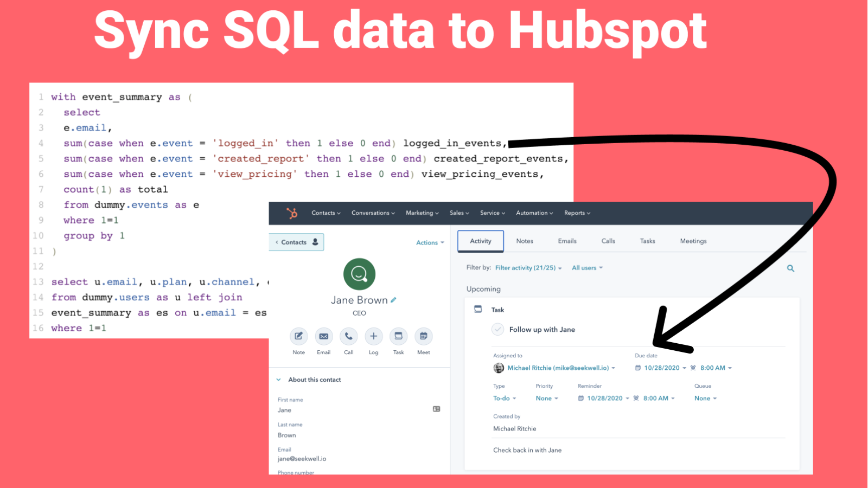Open the Queue None dropdown
Screen dimensions: 868x488
[x=706, y=399]
